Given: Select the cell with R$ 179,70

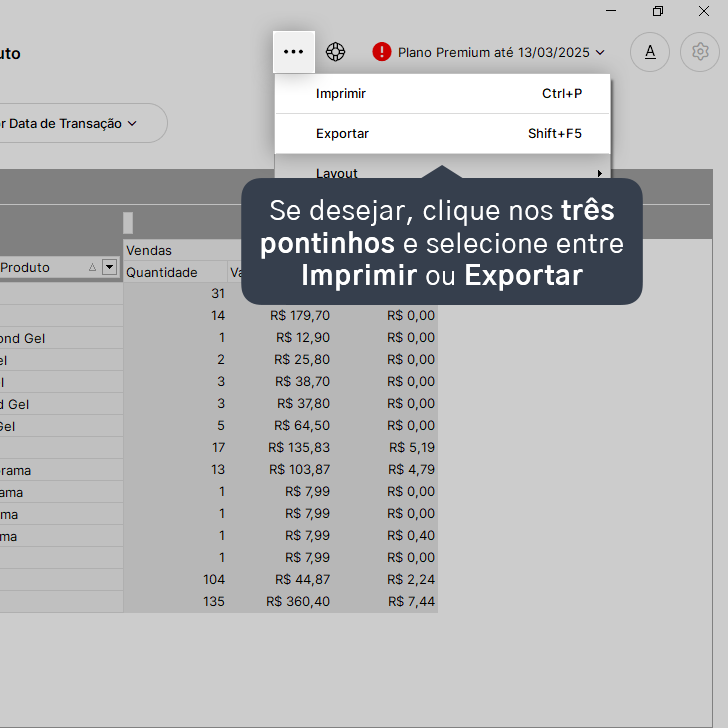Looking at the screenshot, I should coord(300,316).
